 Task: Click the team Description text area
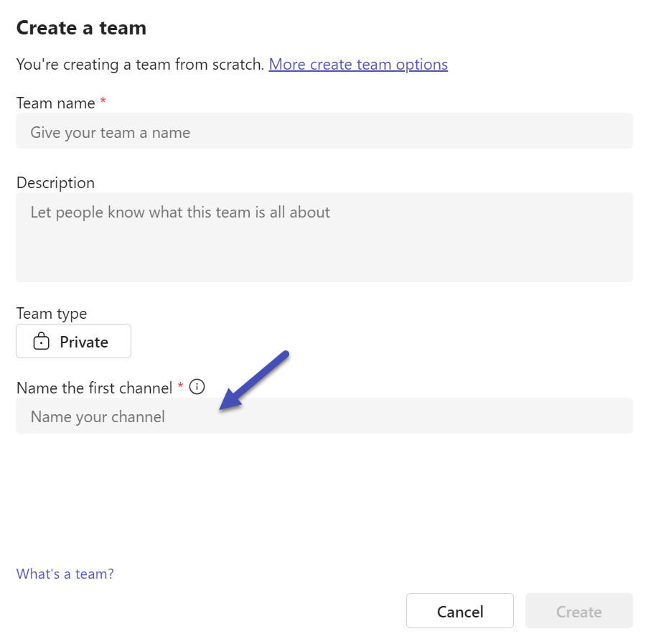coord(324,237)
